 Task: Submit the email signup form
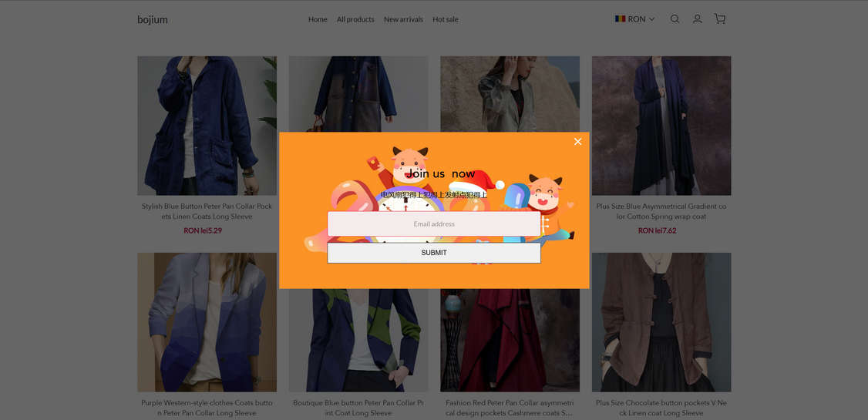[434, 253]
